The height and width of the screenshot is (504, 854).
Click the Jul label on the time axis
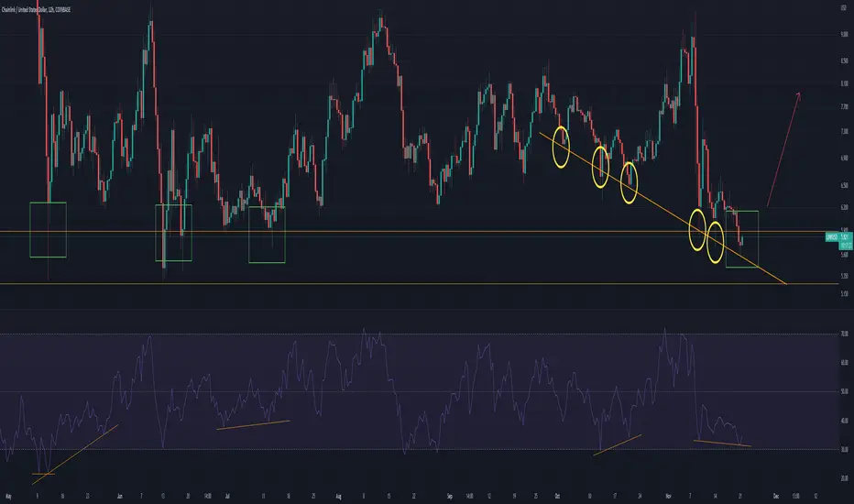(x=226, y=497)
